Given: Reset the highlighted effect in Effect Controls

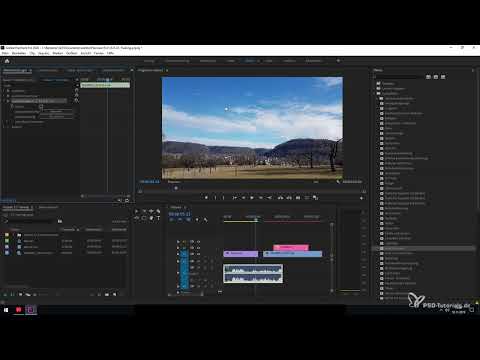Looking at the screenshot, I should (x=76, y=100).
